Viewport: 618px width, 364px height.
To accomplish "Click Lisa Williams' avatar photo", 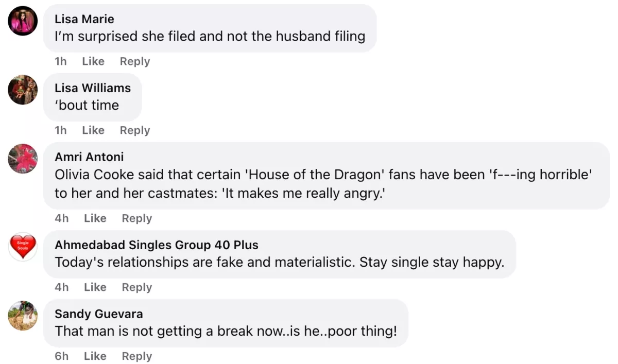I will click(23, 90).
